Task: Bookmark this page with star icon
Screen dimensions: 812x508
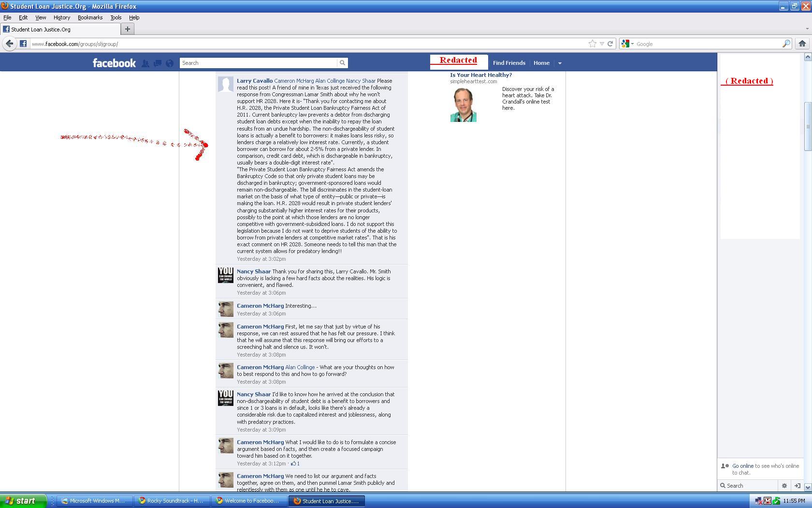Action: [x=592, y=44]
